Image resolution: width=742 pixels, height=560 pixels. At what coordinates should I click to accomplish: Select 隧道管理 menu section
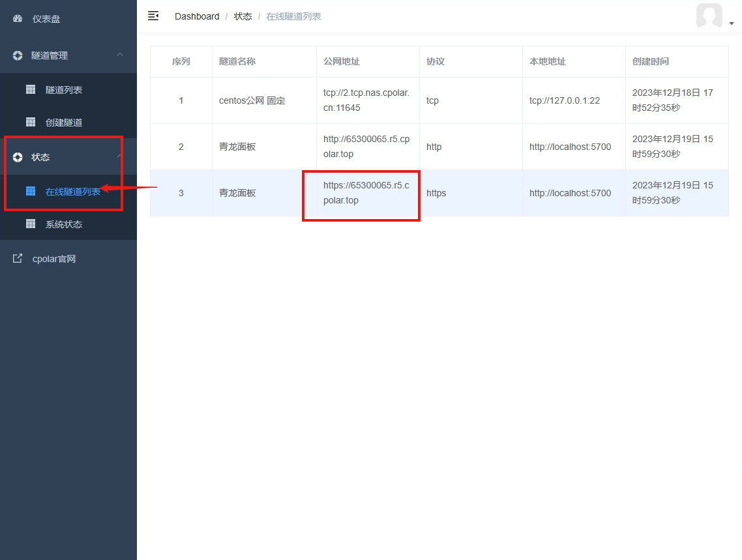[x=68, y=55]
